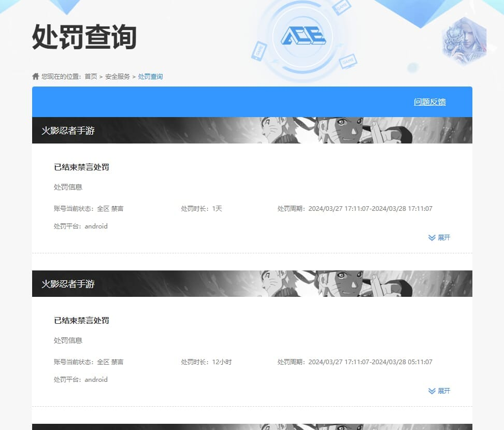Select the text 处罚时长：12小时
504x430 pixels.
point(206,362)
